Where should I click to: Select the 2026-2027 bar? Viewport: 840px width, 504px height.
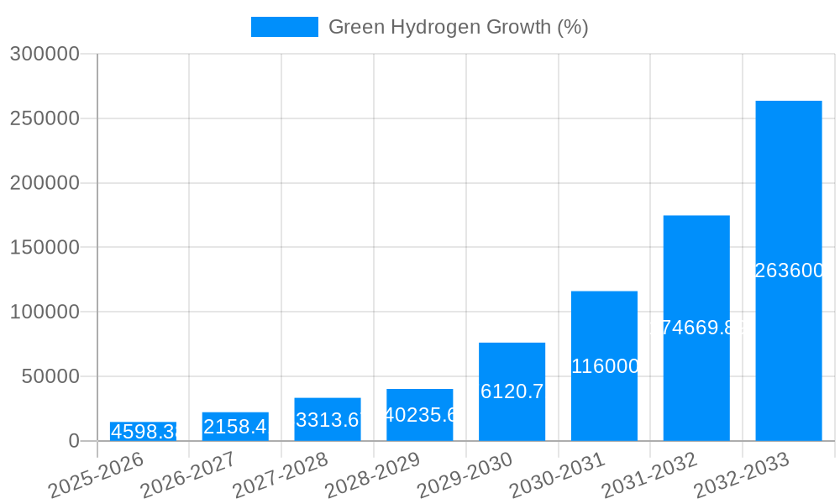(x=234, y=424)
